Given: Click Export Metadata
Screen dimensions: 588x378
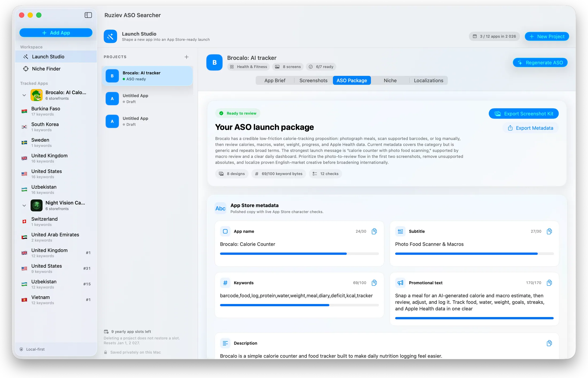Looking at the screenshot, I should coord(531,128).
